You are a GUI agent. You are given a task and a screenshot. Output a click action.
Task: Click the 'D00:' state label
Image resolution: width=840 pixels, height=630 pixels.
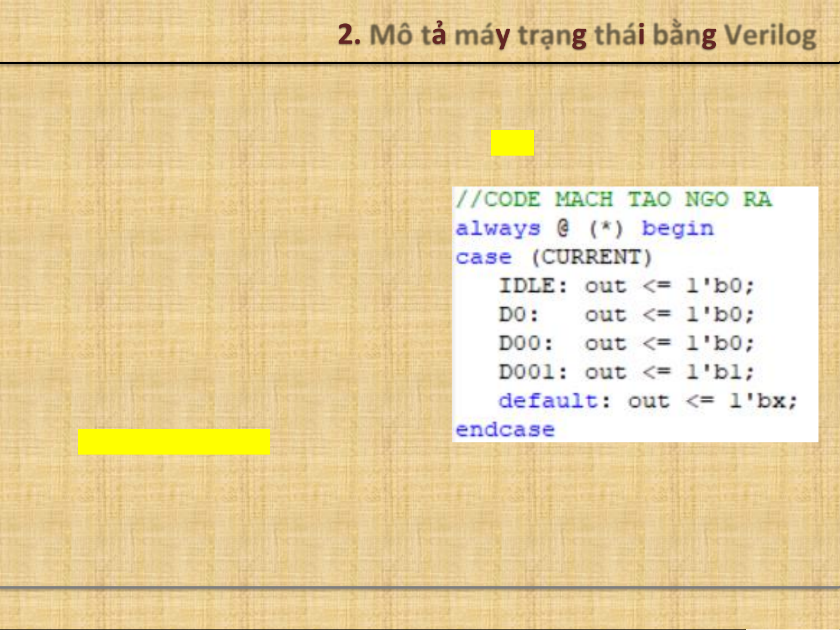[x=526, y=343]
